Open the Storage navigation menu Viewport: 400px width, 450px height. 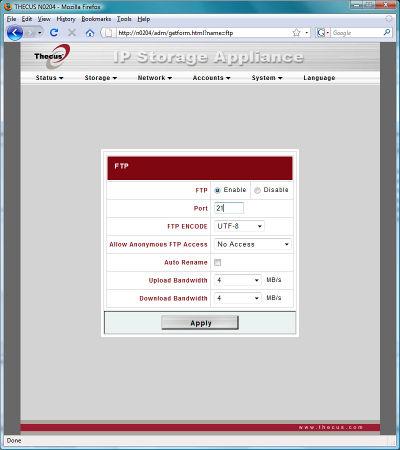click(100, 78)
